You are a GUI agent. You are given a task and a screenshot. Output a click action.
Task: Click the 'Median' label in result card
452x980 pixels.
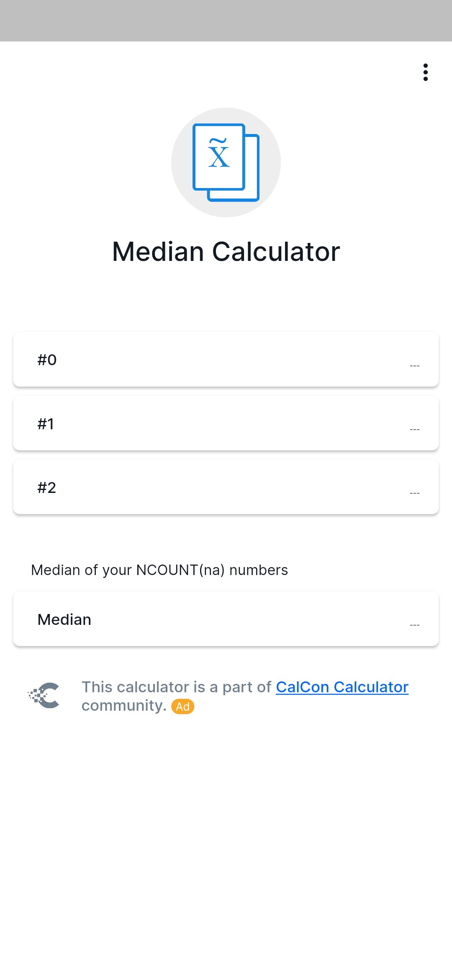(x=64, y=619)
